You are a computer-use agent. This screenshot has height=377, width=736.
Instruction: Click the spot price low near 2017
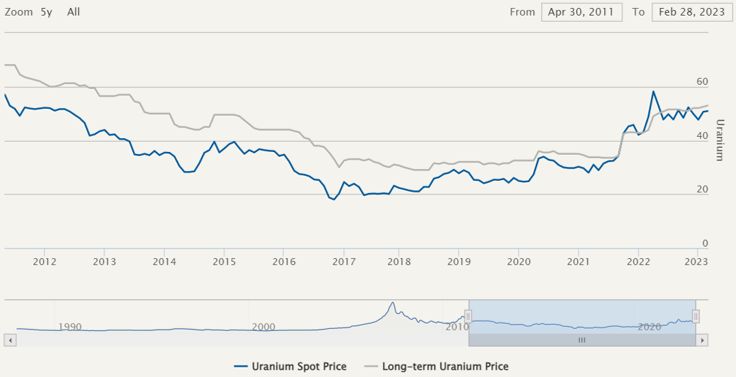click(334, 200)
